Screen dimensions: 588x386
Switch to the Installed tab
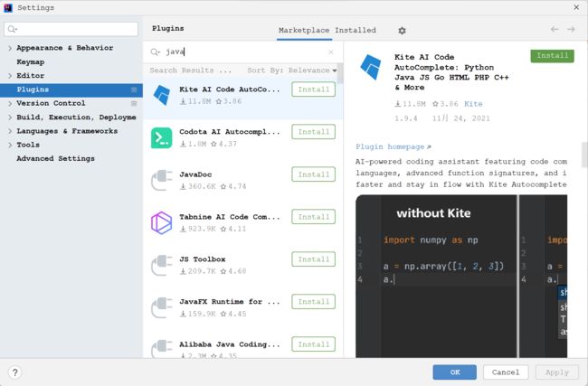(x=356, y=31)
